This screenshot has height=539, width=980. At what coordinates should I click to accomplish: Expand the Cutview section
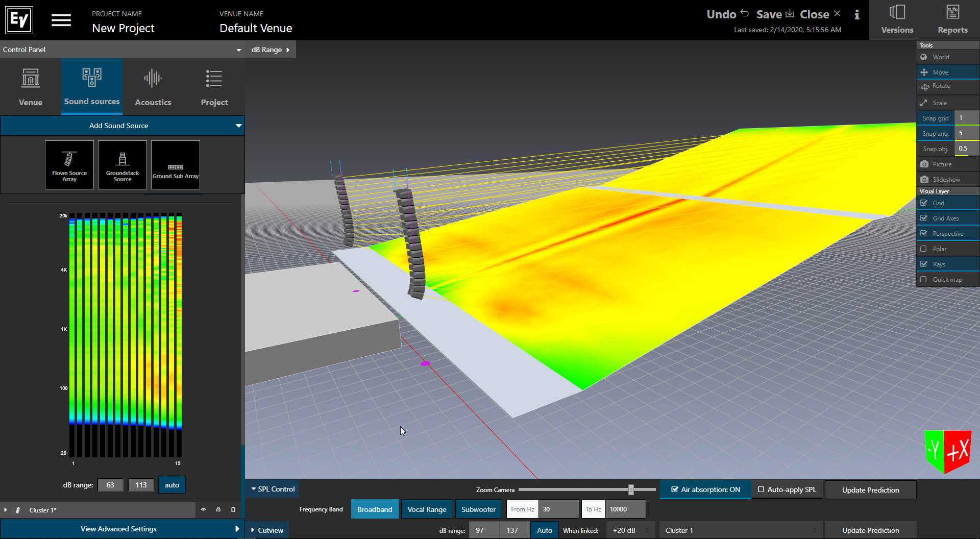(x=267, y=530)
